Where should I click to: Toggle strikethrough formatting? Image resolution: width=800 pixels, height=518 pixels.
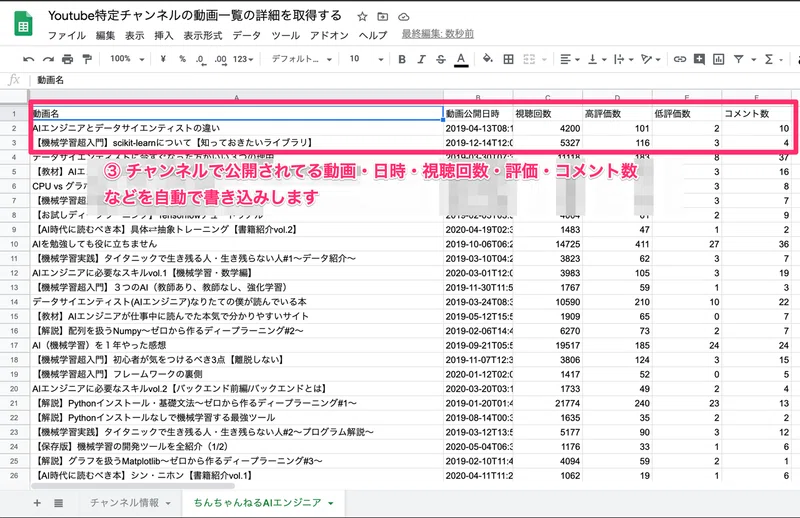click(x=441, y=59)
